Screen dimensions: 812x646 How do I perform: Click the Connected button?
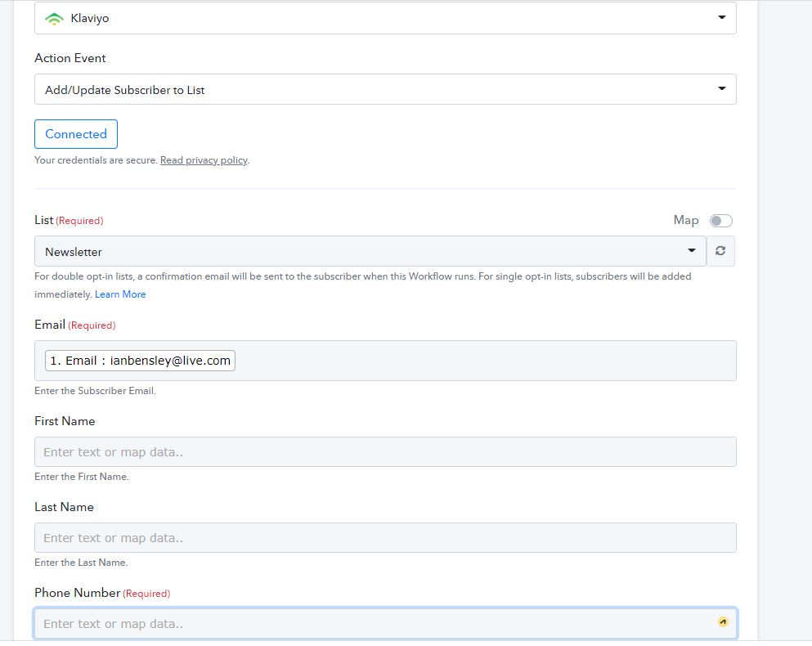[76, 134]
